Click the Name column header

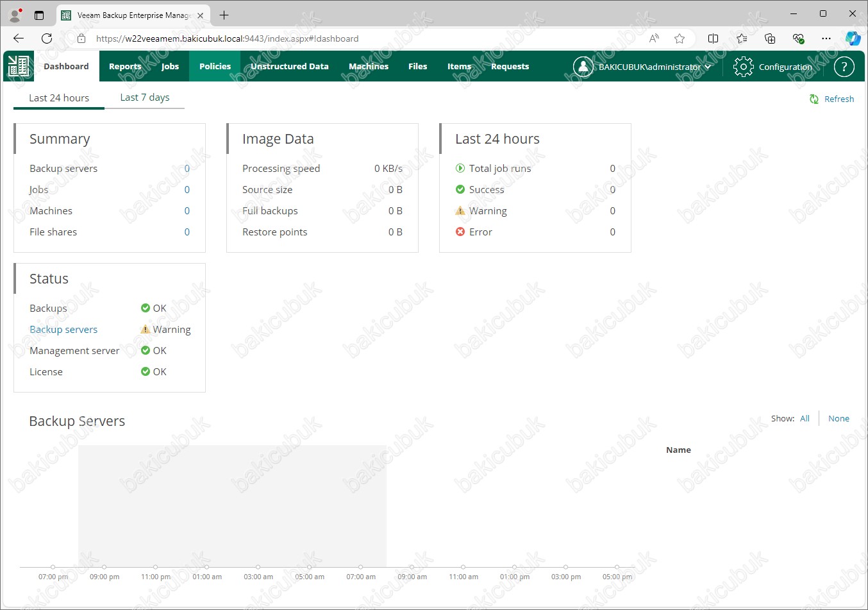(x=678, y=450)
